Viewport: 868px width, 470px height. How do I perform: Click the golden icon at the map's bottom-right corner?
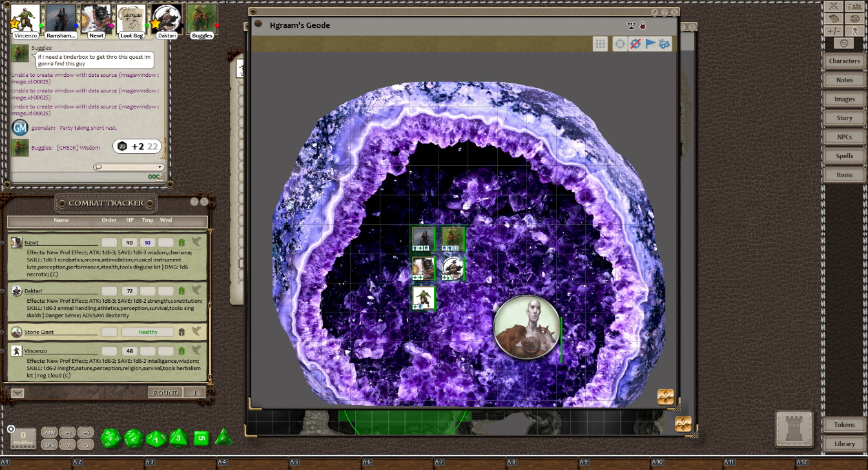point(666,396)
